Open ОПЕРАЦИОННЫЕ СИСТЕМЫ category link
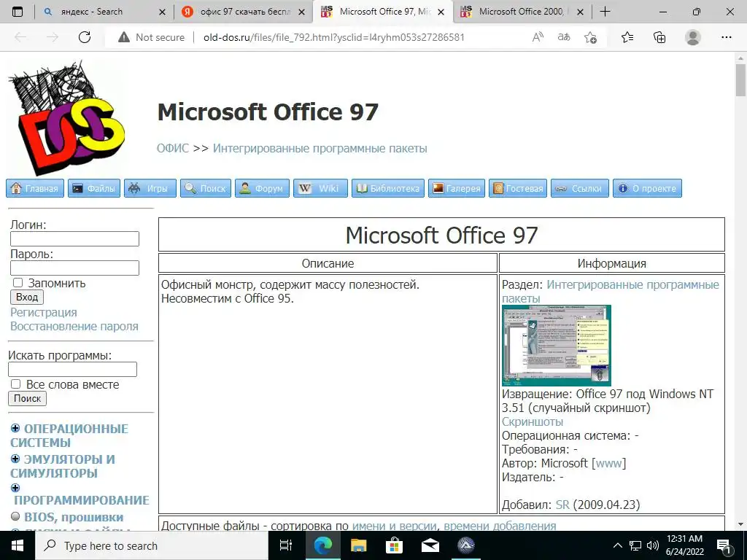This screenshot has height=560, width=747. 69,435
